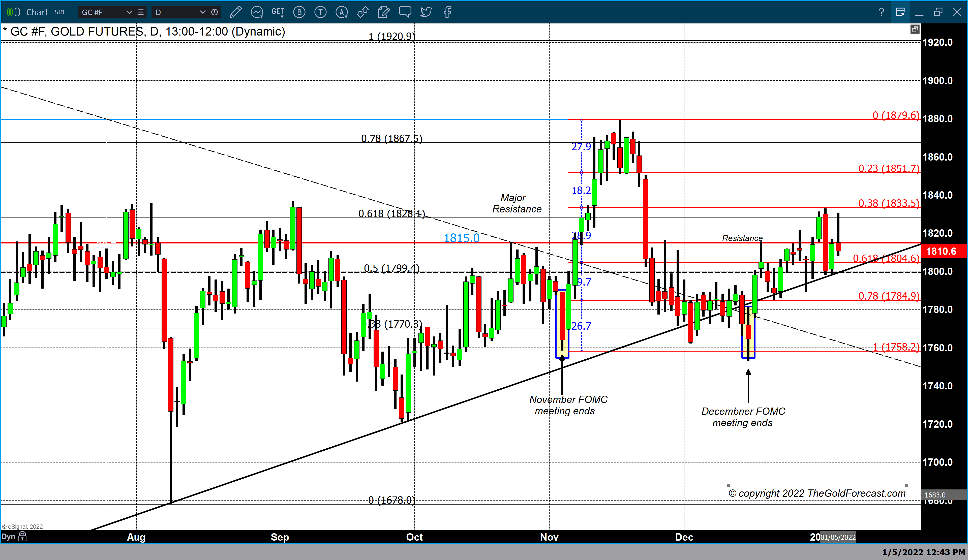Share chart via Facebook icon
The image size is (968, 560).
point(447,12)
